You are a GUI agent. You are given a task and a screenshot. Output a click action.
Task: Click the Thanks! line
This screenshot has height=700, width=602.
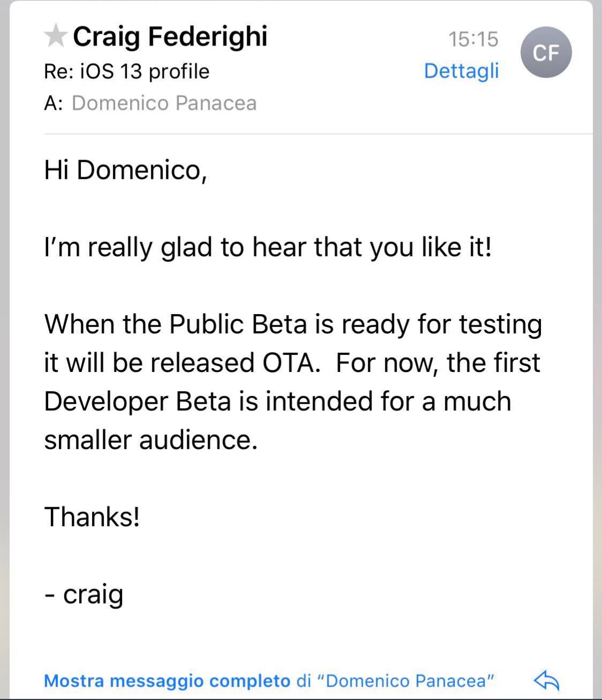click(92, 516)
